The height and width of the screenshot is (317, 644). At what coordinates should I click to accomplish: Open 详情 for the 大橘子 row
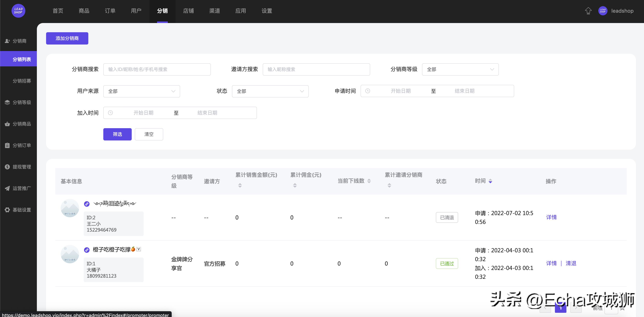[x=551, y=263]
